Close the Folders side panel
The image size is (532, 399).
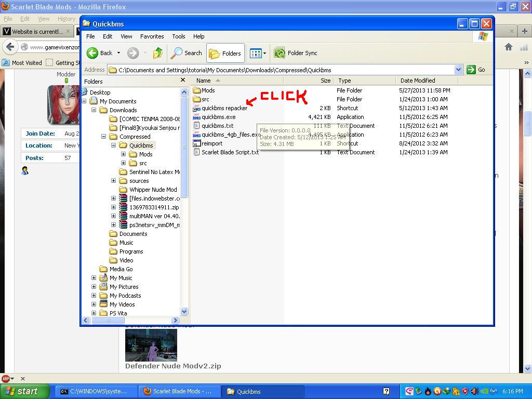click(x=183, y=81)
